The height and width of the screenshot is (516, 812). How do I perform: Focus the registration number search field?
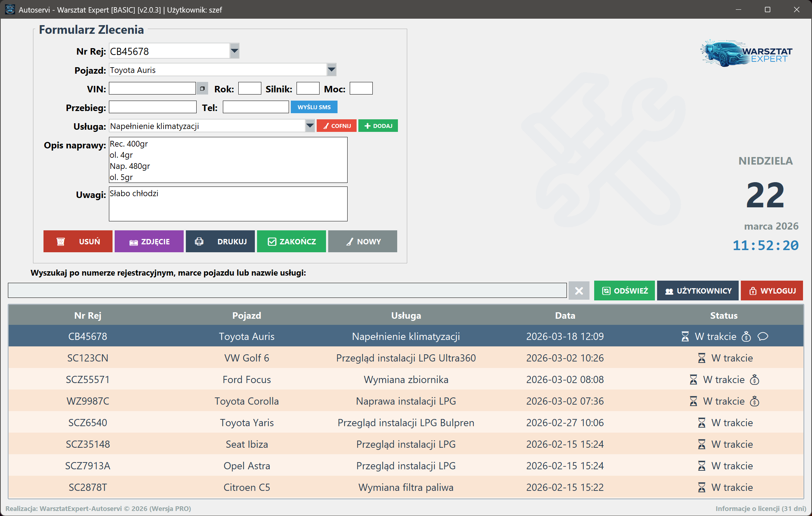pos(287,291)
